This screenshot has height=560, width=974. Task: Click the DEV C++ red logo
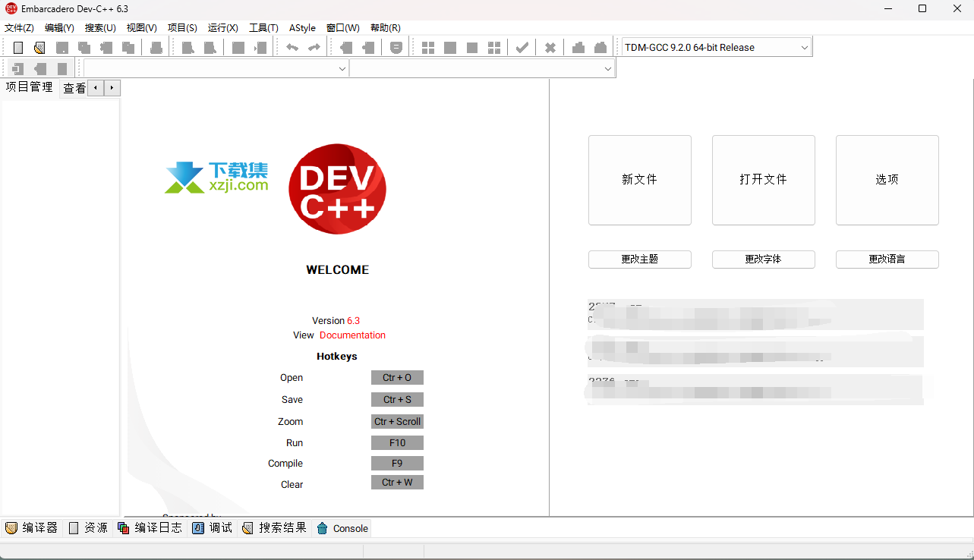(x=338, y=189)
